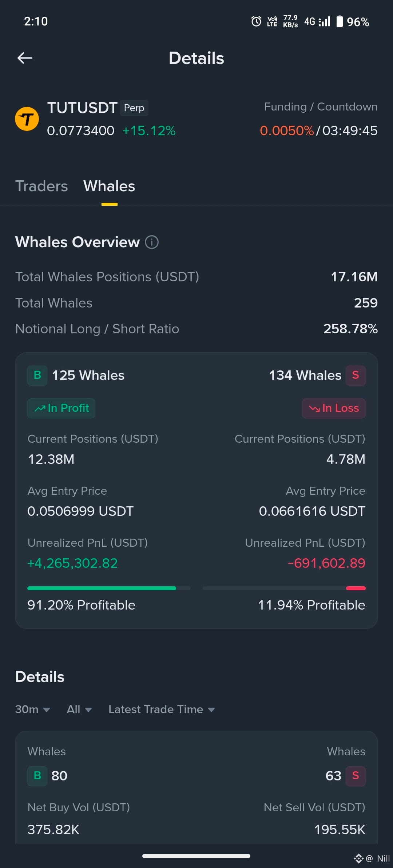Tap the S badge next to 63
Image resolution: width=393 pixels, height=868 pixels.
point(356,776)
